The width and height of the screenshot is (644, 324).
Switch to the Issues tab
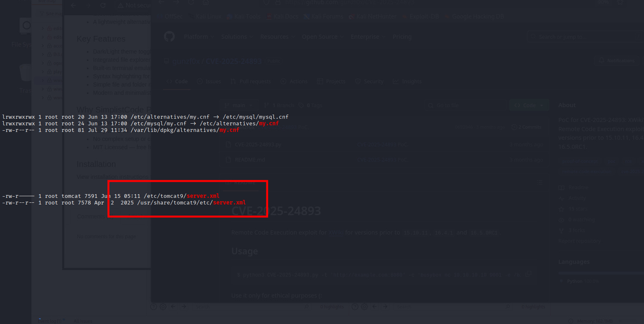pyautogui.click(x=209, y=82)
